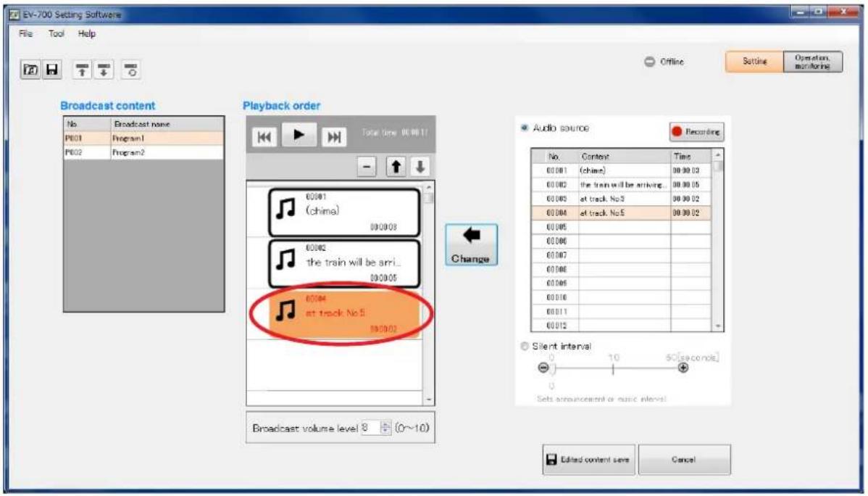
Task: Open the Tool menu
Action: [57, 34]
